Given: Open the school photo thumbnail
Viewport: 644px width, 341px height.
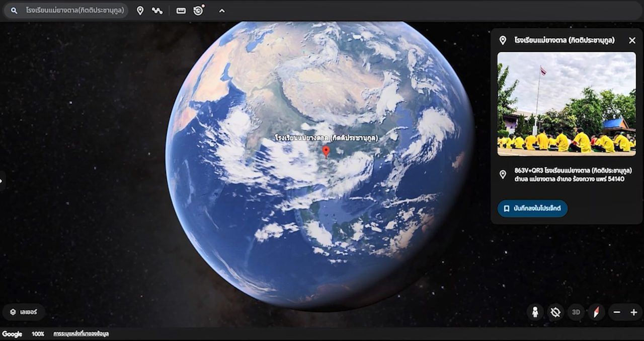Looking at the screenshot, I should click(567, 104).
